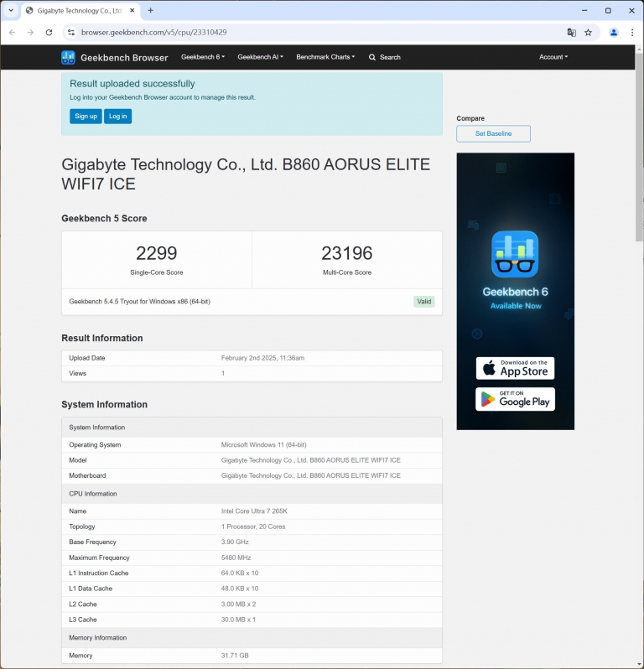Image resolution: width=644 pixels, height=669 pixels.
Task: Close the Gigabyte Technology tab
Action: pyautogui.click(x=132, y=11)
